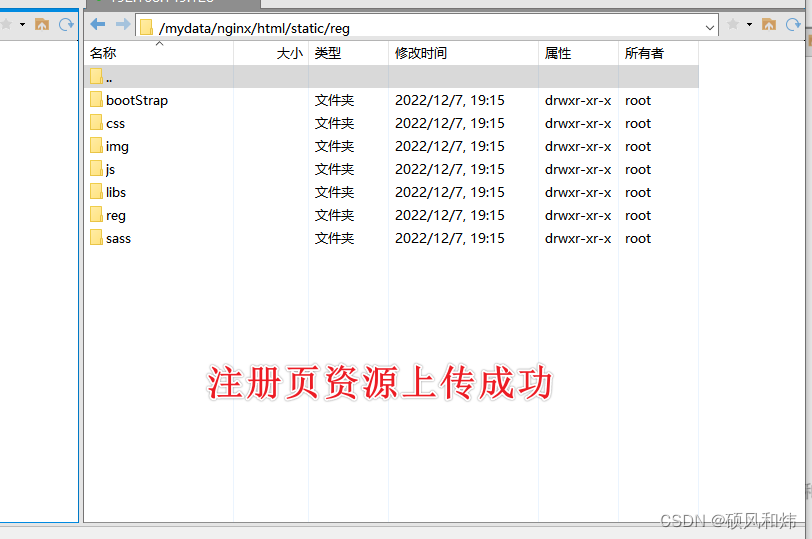The width and height of the screenshot is (812, 539).
Task: Click the right pane bookmark star icon
Action: pos(733,24)
